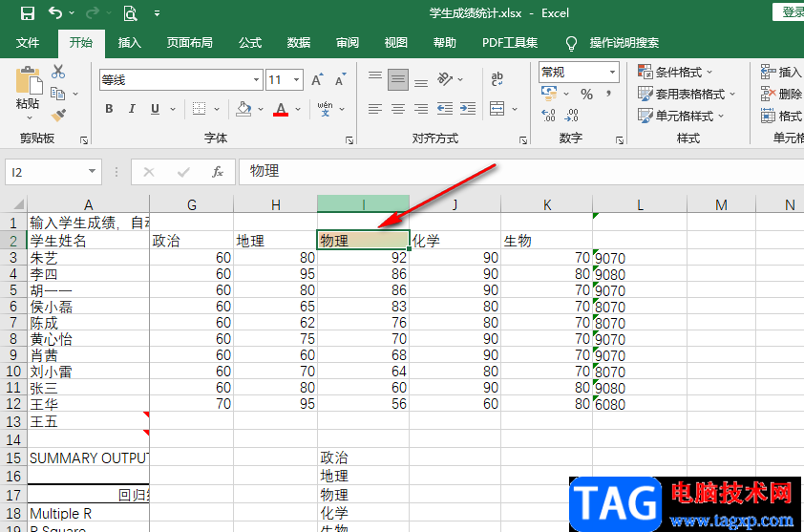Expand 单元格样式 cell styles menu
This screenshot has height=532, width=804.
click(x=681, y=116)
